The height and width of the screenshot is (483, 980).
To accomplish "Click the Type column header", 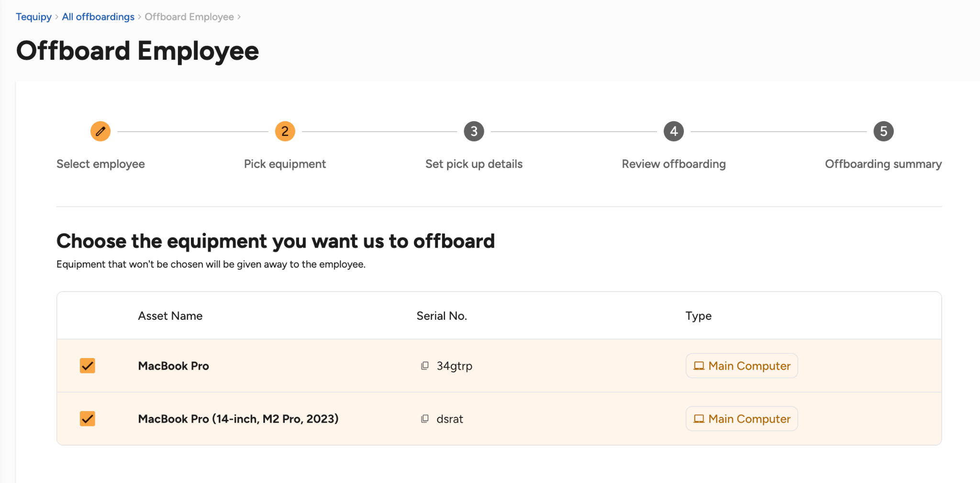I will (x=699, y=316).
